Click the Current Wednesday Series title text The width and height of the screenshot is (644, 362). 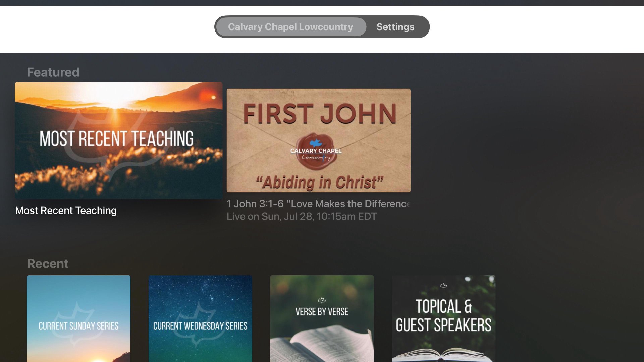(200, 326)
